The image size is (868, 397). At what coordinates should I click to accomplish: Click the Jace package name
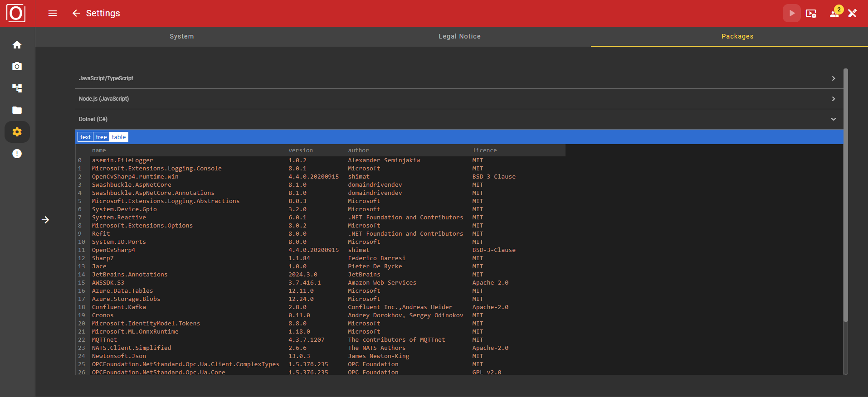point(99,266)
